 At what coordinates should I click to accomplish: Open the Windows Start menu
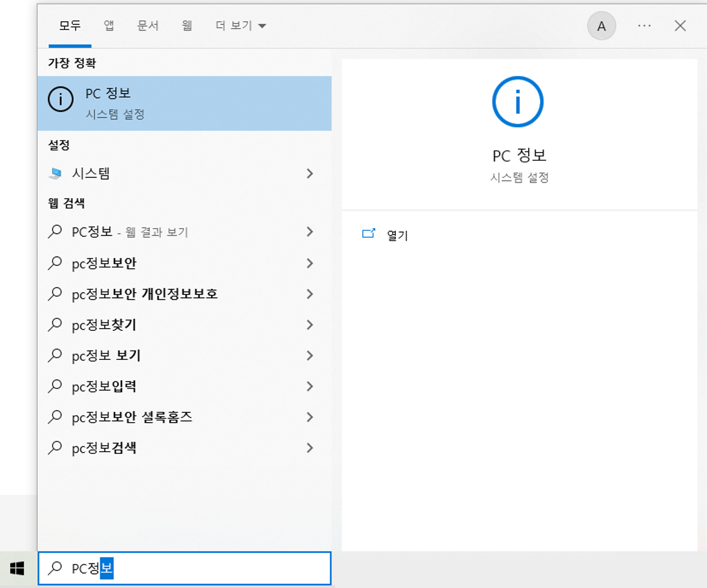click(x=16, y=568)
